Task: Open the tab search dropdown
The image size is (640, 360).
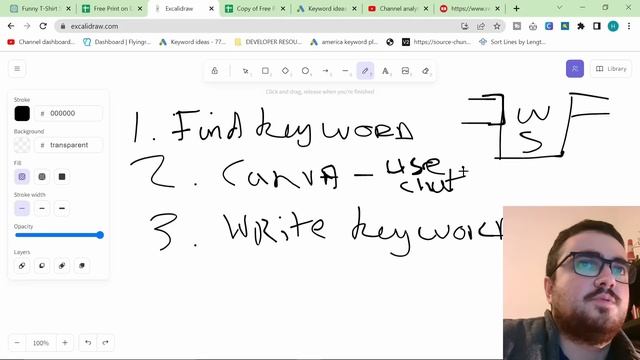Action: (x=560, y=8)
